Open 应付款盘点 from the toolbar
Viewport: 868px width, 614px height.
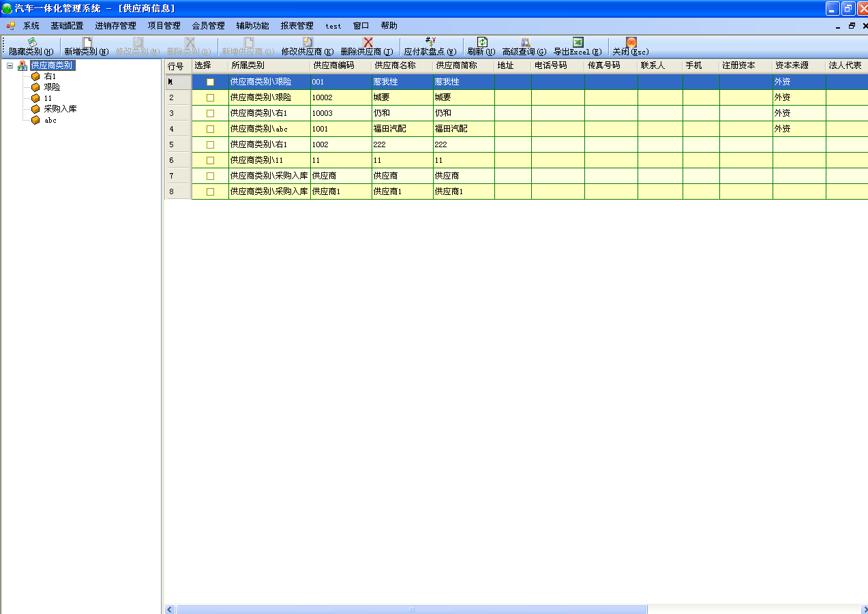point(430,47)
